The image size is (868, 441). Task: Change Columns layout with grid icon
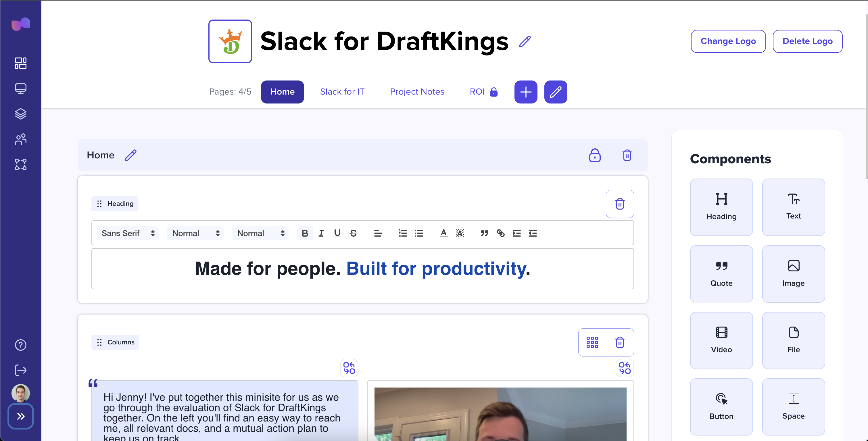click(592, 342)
